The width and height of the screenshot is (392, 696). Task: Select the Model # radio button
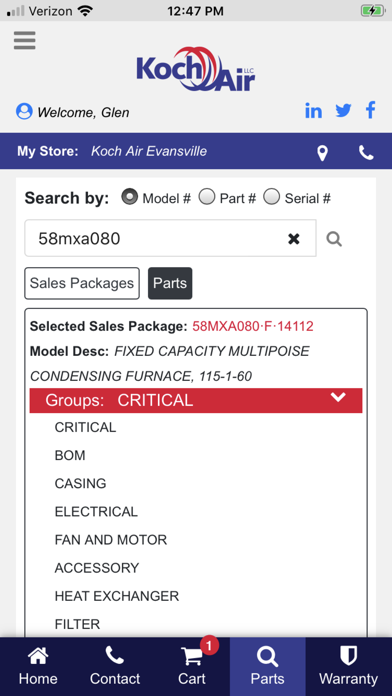pyautogui.click(x=130, y=197)
